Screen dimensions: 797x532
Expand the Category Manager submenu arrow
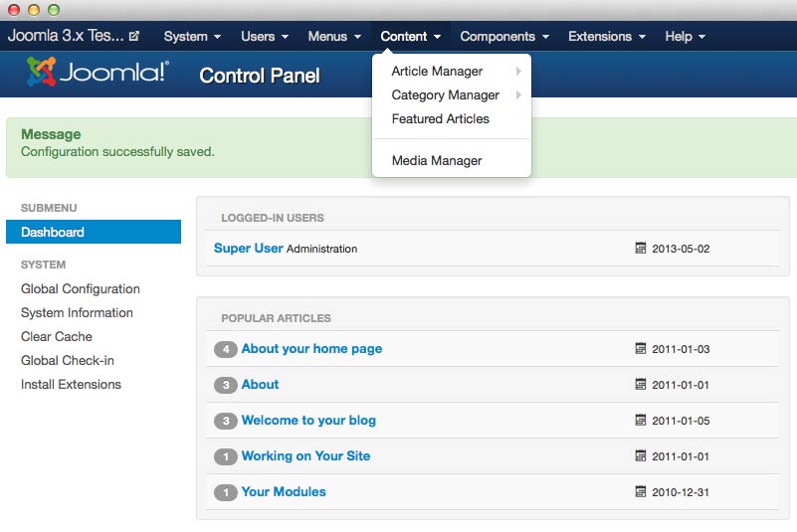click(x=518, y=95)
